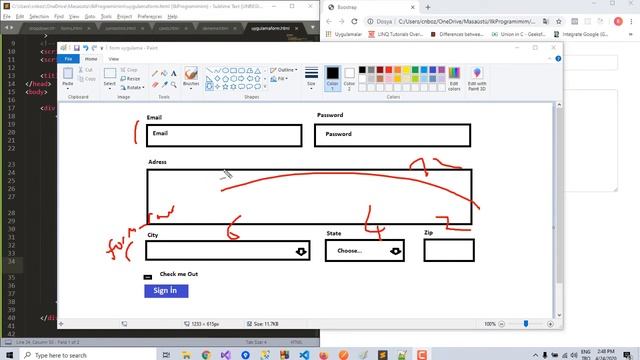The width and height of the screenshot is (640, 360).
Task: Open Edit colors dialog in Paint
Action: coord(454,79)
